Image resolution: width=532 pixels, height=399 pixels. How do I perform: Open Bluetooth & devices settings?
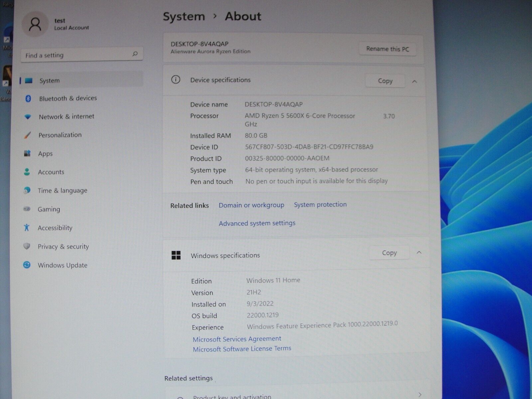68,98
